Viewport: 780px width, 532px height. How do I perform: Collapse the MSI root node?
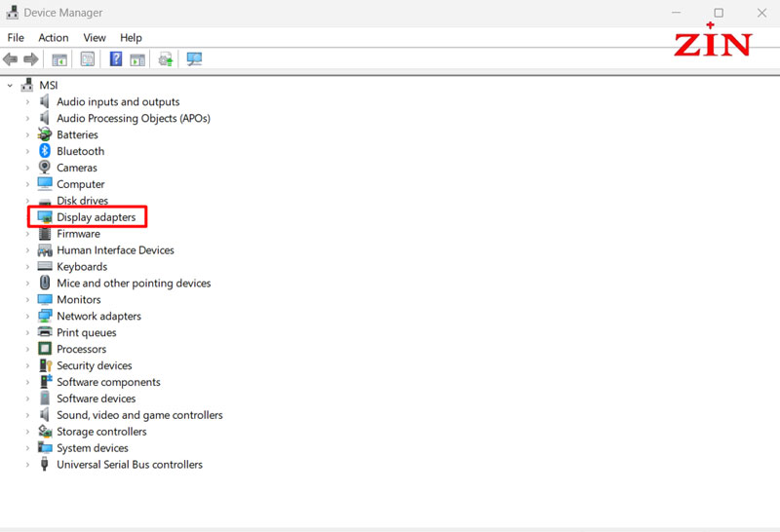tap(10, 86)
